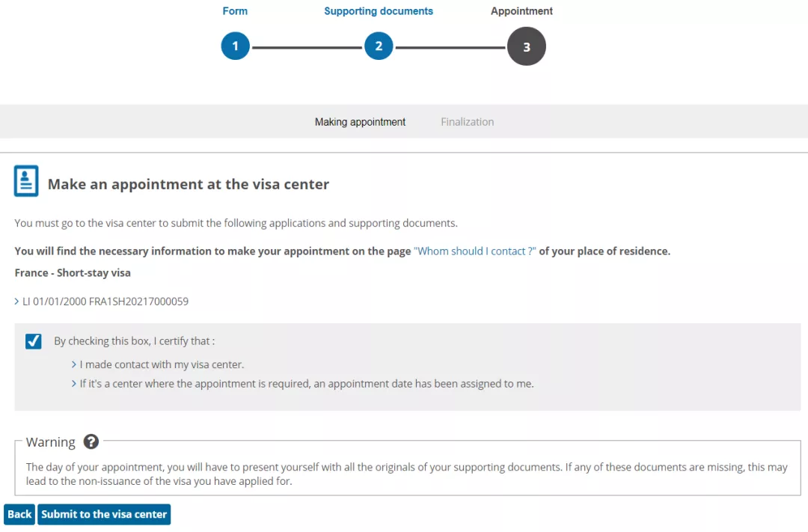Click the Back button
Image resolution: width=808 pixels, height=532 pixels.
[19, 514]
